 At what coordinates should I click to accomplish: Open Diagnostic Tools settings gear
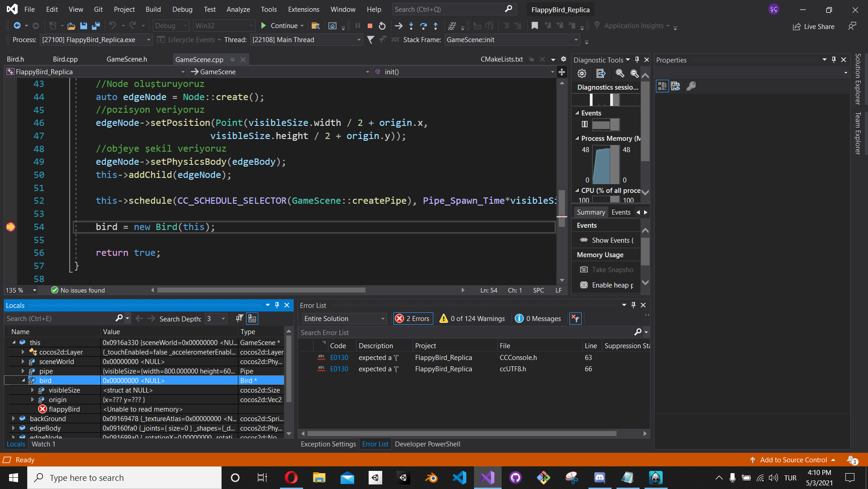pos(582,73)
